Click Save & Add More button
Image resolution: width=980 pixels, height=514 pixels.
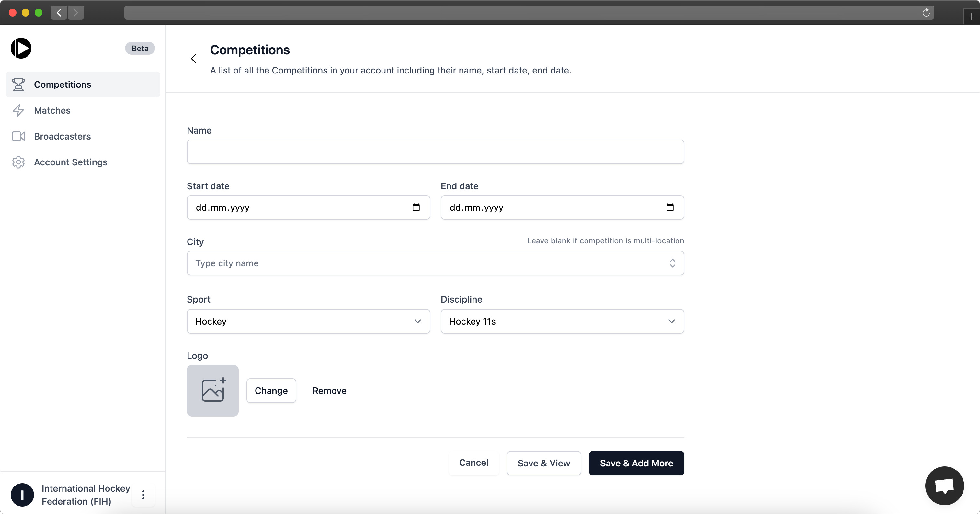(636, 463)
